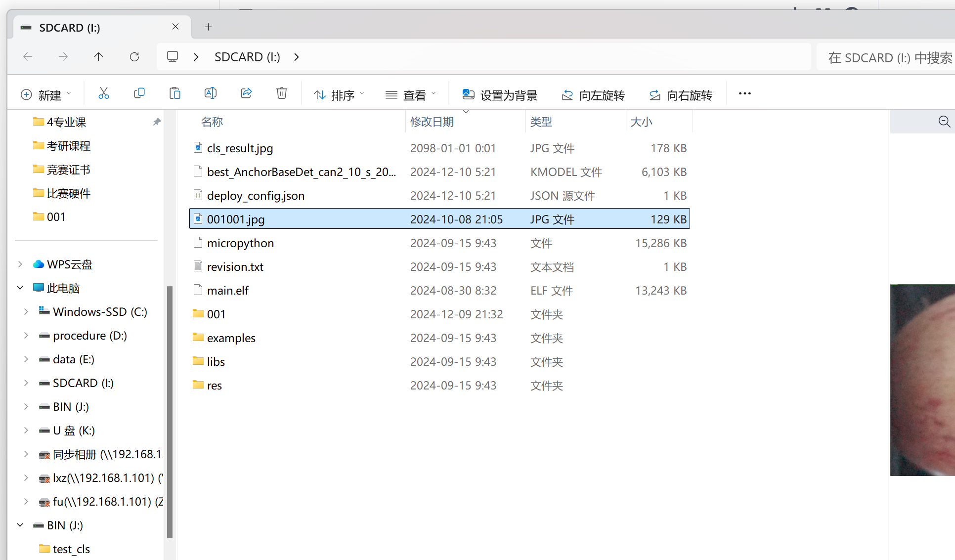Click the Delete trash can icon
The height and width of the screenshot is (560, 955).
click(x=282, y=93)
